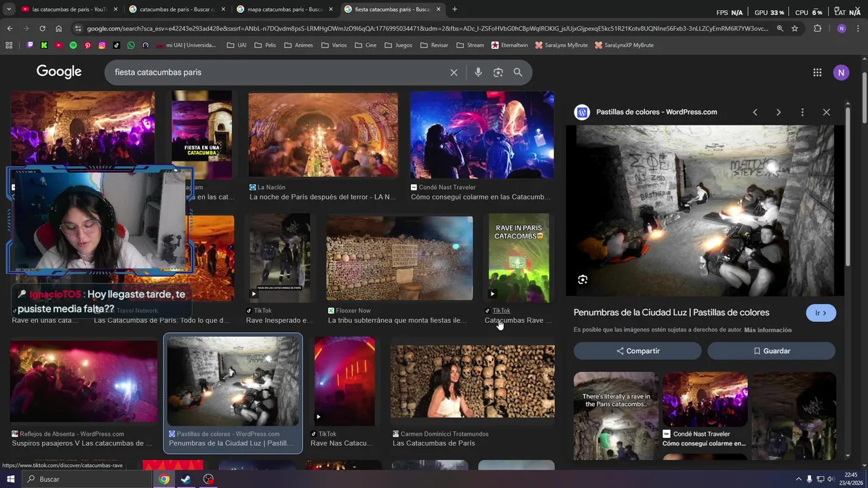Image resolution: width=868 pixels, height=488 pixels.
Task: Bookmark this page with the star icon
Action: pyautogui.click(x=795, y=28)
